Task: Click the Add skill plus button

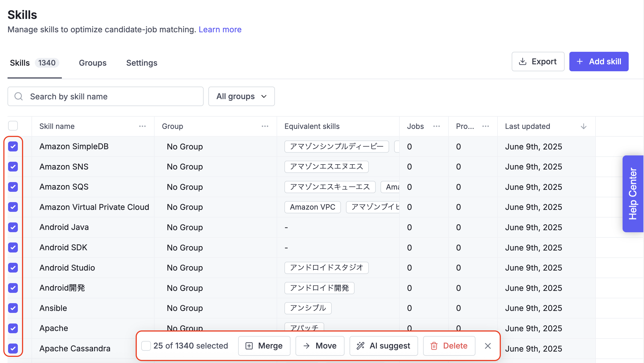Action: point(599,62)
